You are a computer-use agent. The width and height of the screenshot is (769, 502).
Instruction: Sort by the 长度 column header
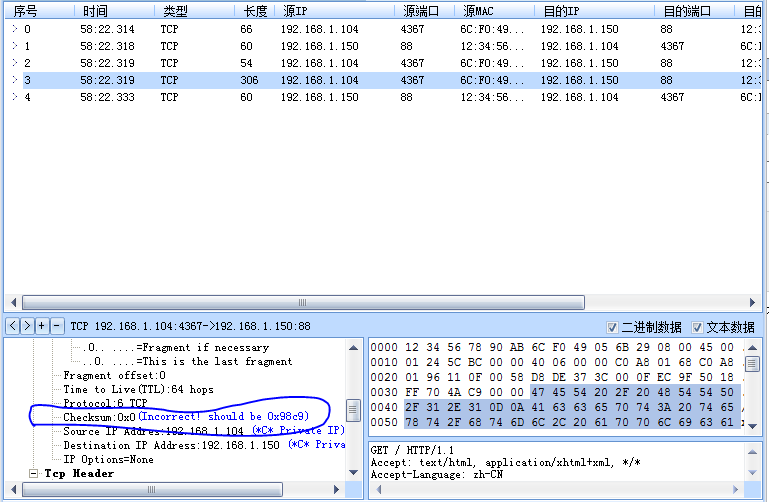(255, 11)
